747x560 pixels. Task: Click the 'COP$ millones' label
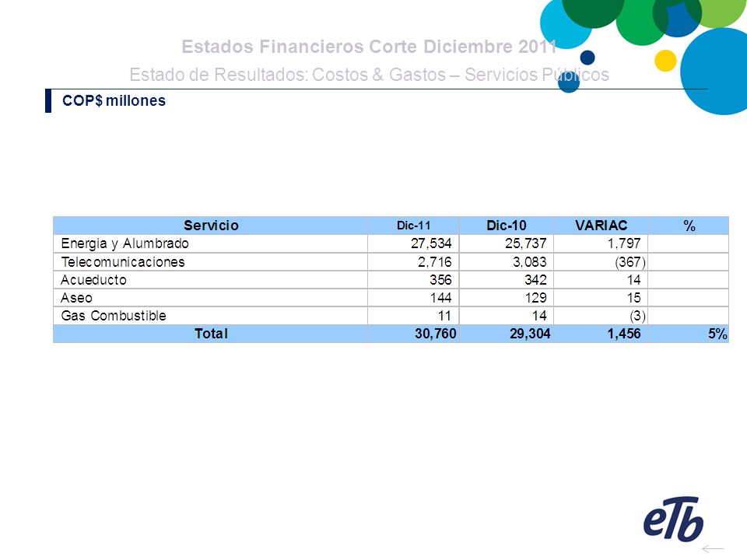pos(114,100)
